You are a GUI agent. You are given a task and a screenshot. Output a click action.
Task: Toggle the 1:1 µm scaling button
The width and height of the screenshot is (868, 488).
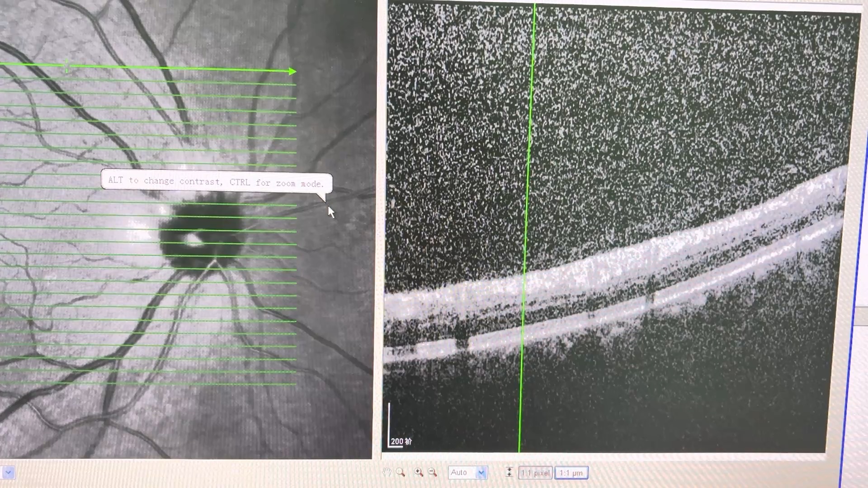point(571,473)
